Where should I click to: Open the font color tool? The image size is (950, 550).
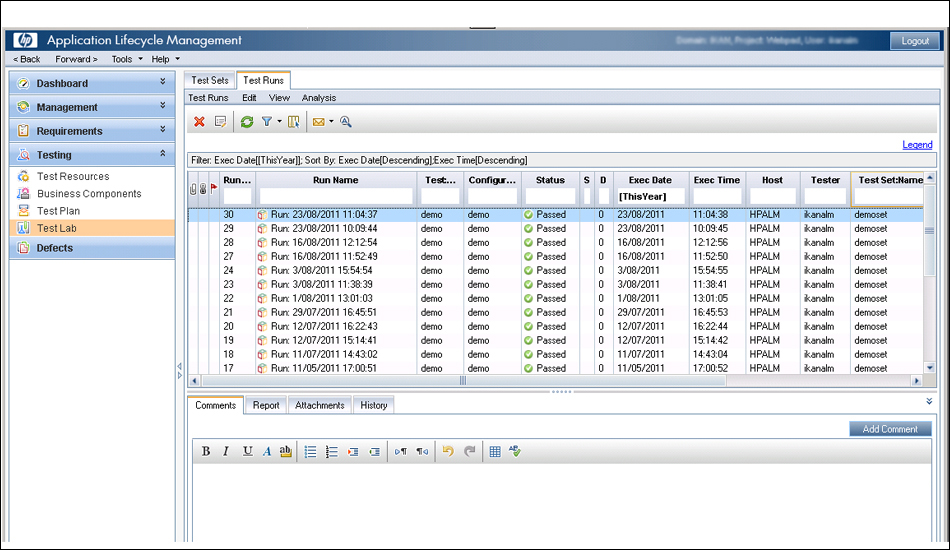[x=267, y=451]
